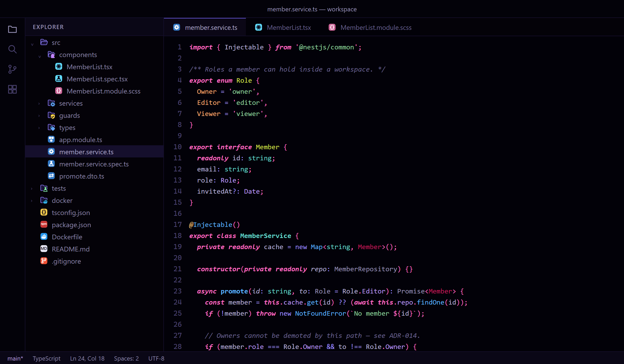Click the arrows icon beside promote.dto.ts

pyautogui.click(x=51, y=176)
